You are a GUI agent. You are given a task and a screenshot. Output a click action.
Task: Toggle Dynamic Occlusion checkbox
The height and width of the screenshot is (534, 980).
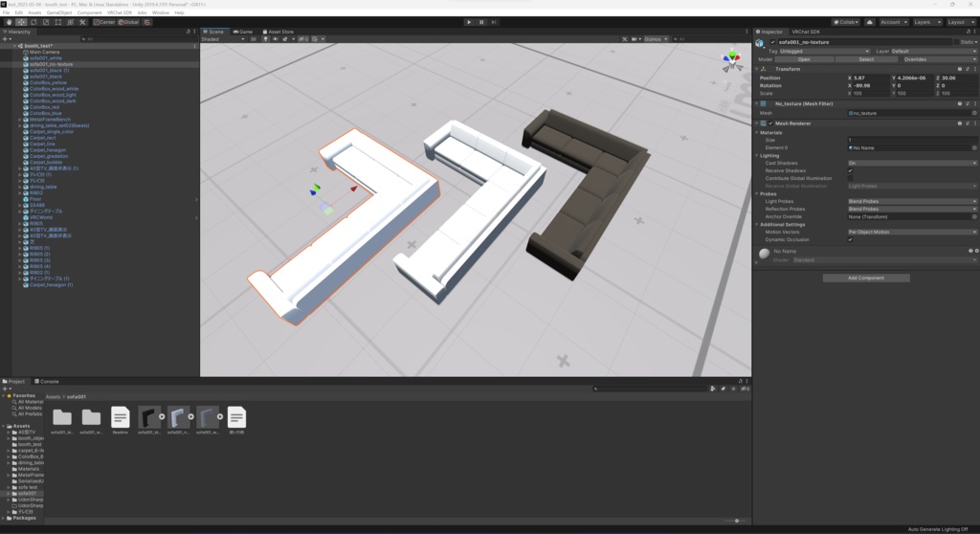[850, 239]
